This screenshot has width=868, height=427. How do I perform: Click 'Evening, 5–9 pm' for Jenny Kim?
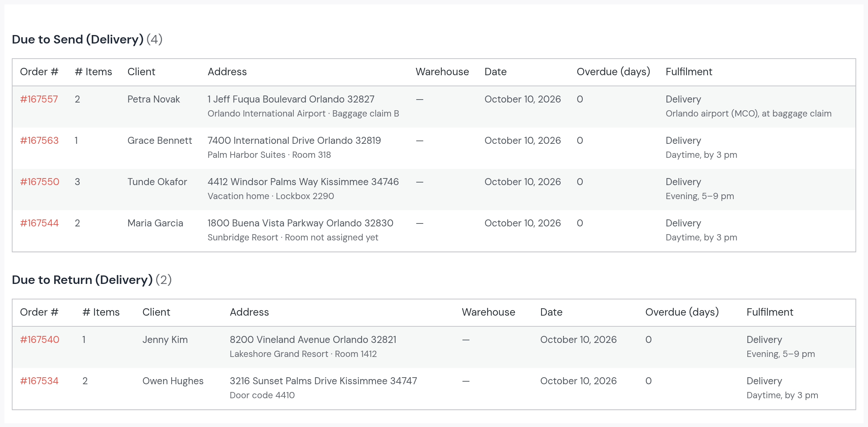point(781,354)
